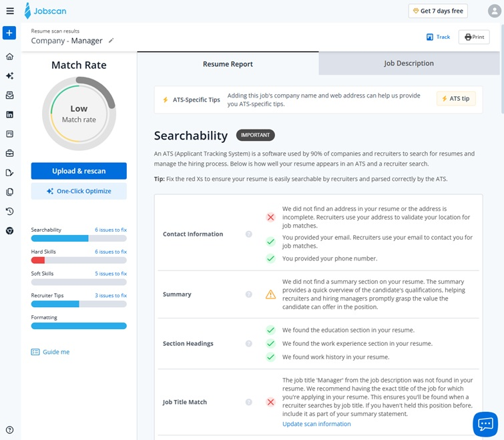The width and height of the screenshot is (504, 440).
Task: Open the Guide me link
Action: (x=50, y=352)
